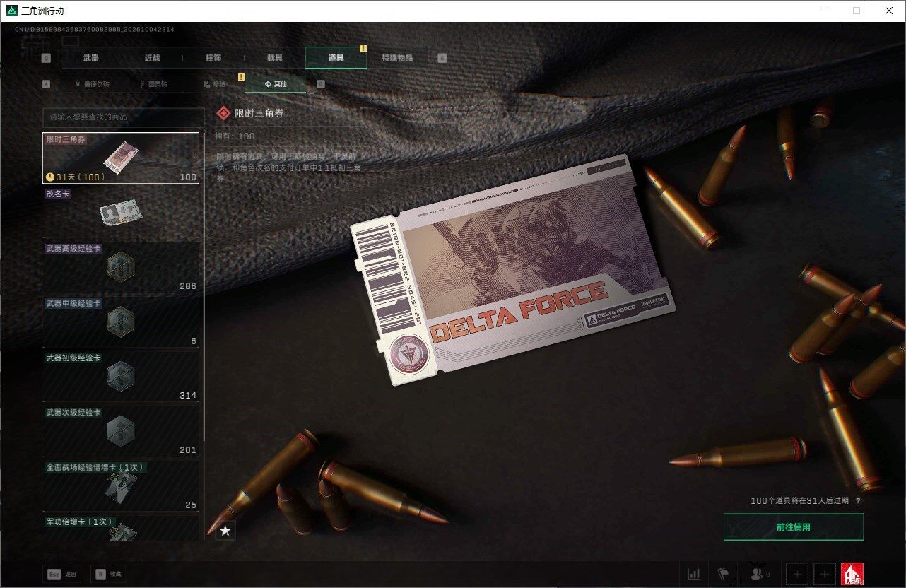Click the flag icon in bottom bar

pos(723,574)
